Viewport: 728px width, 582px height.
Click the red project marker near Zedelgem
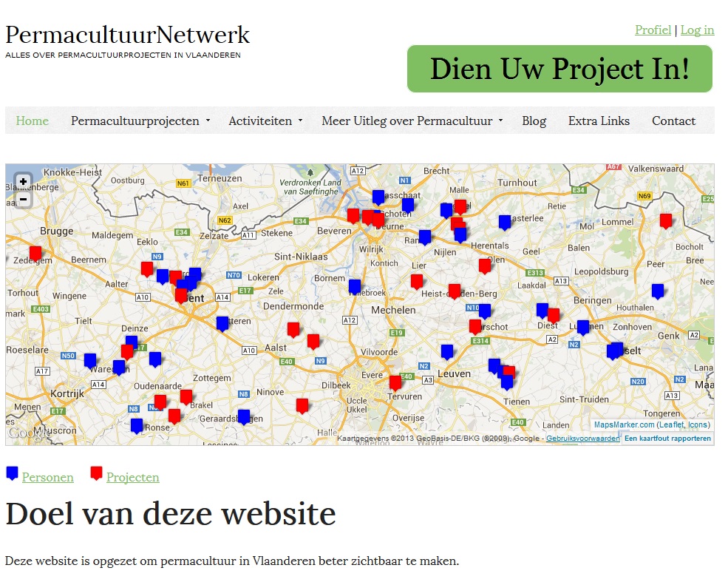35,254
